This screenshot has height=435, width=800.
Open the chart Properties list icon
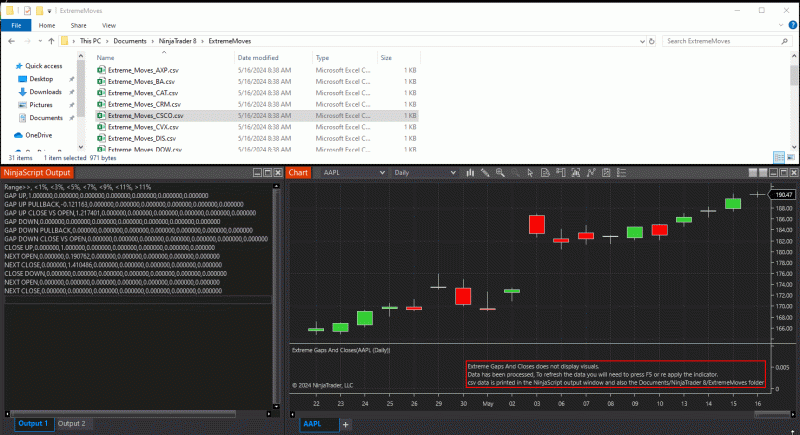[x=621, y=173]
